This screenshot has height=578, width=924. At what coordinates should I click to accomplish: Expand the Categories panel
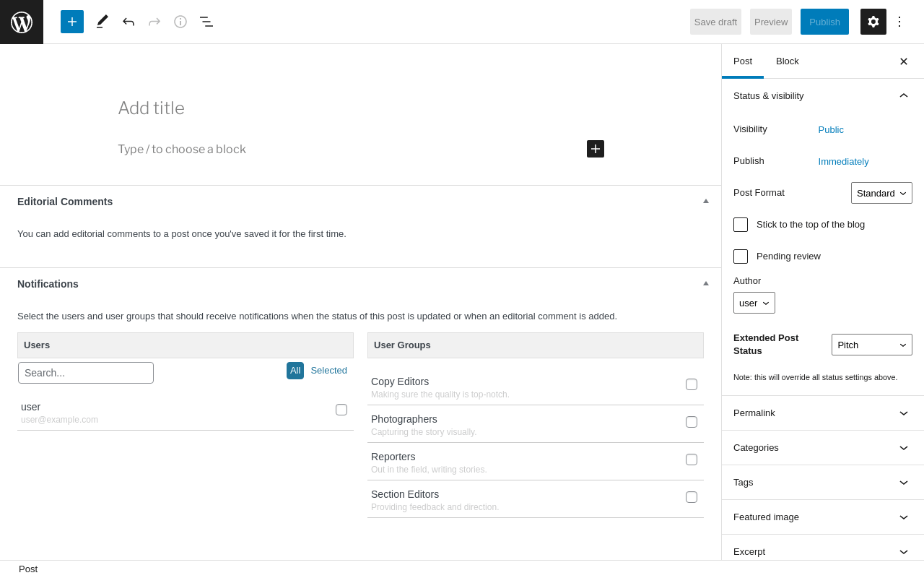pyautogui.click(x=823, y=448)
